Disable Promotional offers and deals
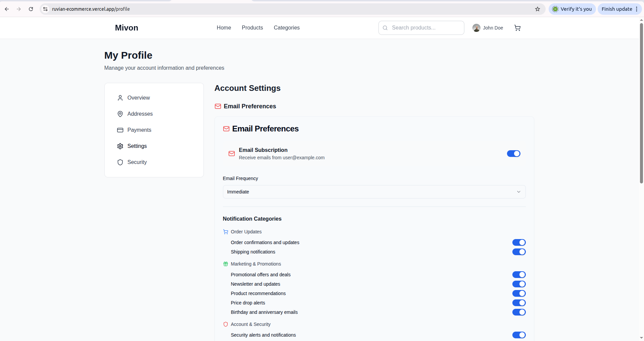 pyautogui.click(x=519, y=275)
